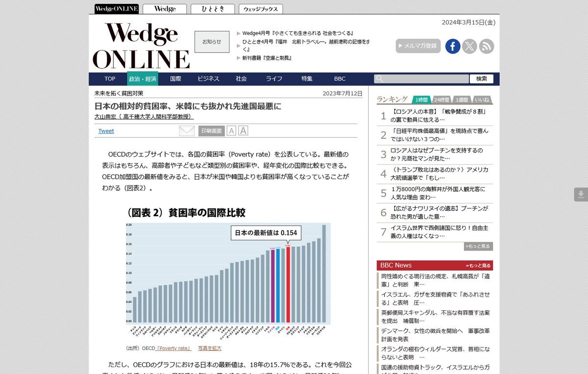Click the メルマガ登録 button
Viewport: 588px width, 374px height.
coord(418,46)
